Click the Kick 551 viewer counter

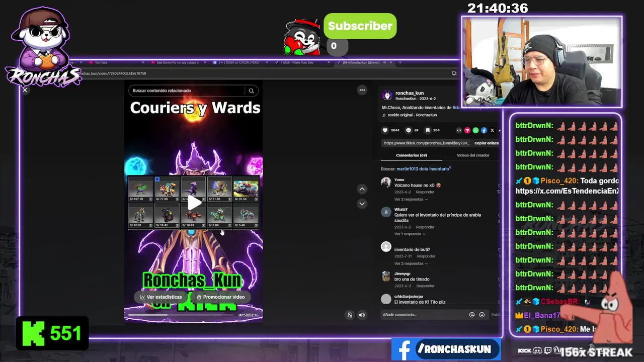[52, 333]
